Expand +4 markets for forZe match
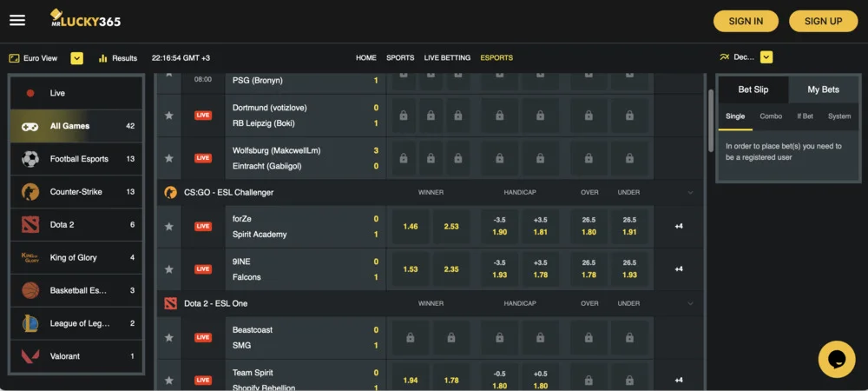868x391 pixels. coord(679,227)
